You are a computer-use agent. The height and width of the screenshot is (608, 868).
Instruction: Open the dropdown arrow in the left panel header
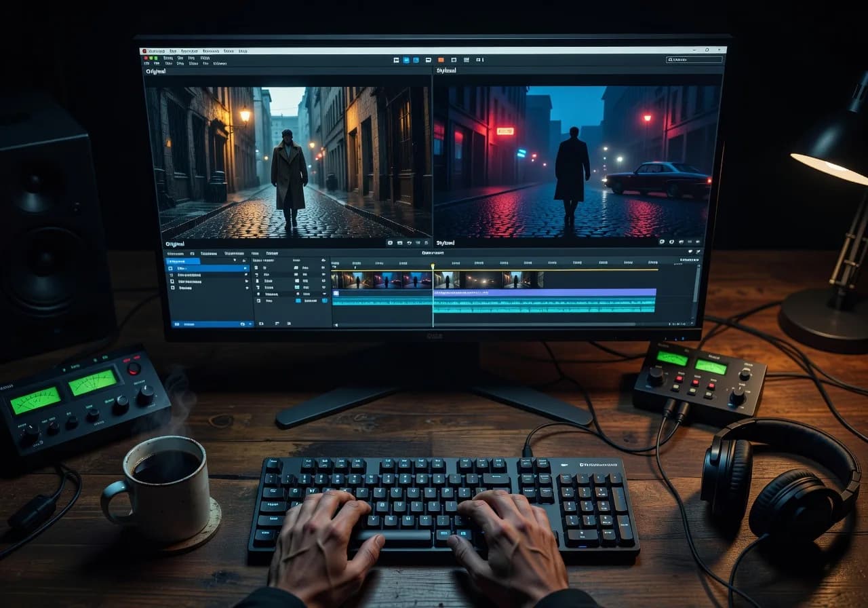click(x=235, y=261)
